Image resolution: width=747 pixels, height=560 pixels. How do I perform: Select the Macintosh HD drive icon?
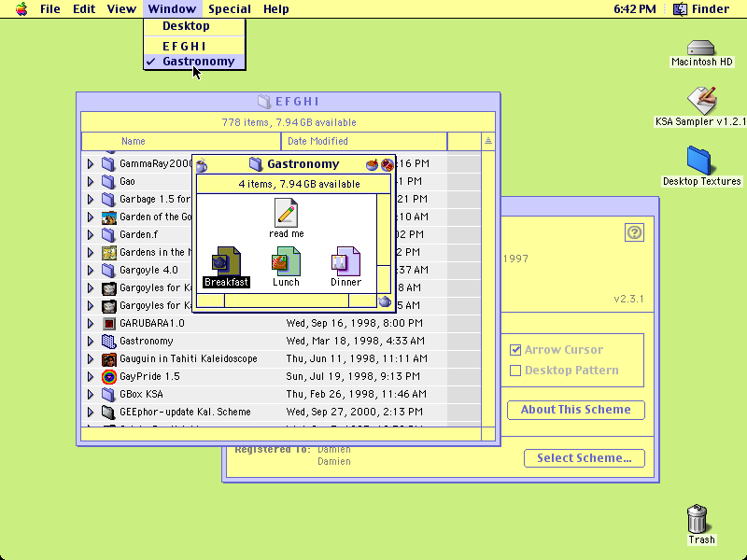click(x=701, y=48)
